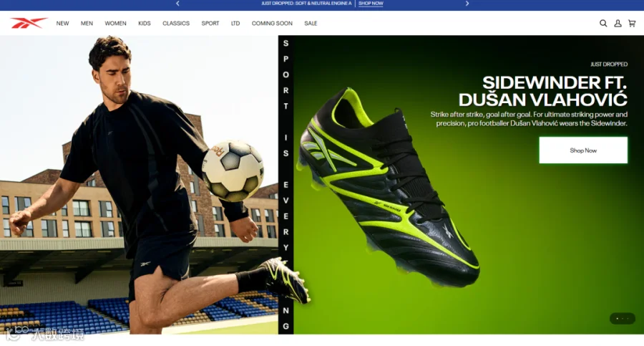Viewport: 644px width, 346px height.
Task: Open the CLASSICS menu
Action: click(x=176, y=24)
